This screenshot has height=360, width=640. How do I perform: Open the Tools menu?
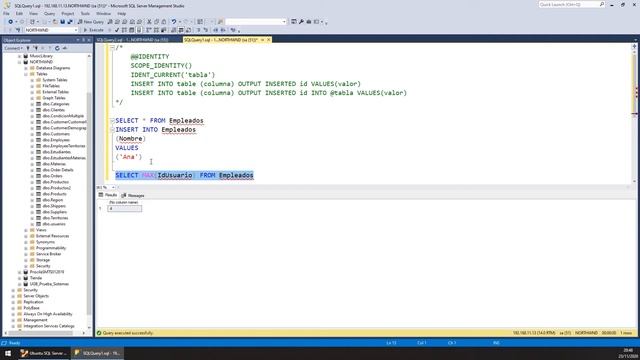pos(85,13)
